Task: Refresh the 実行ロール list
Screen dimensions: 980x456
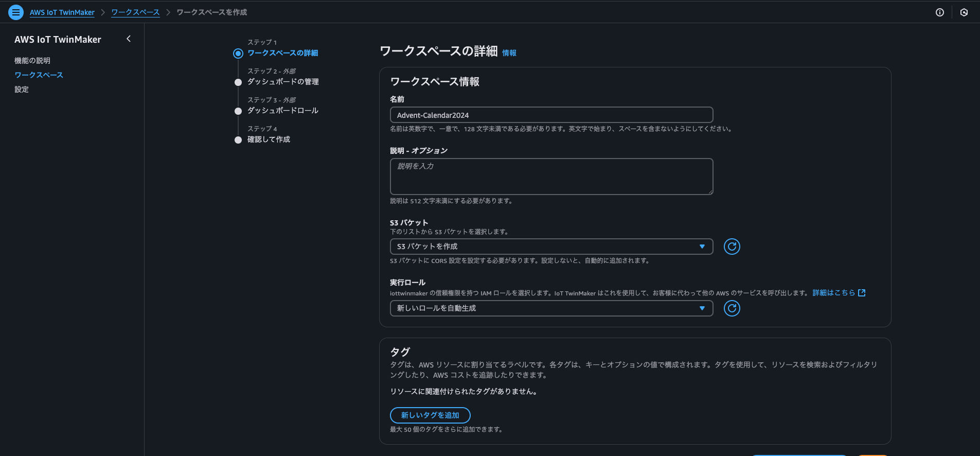Action: point(732,308)
